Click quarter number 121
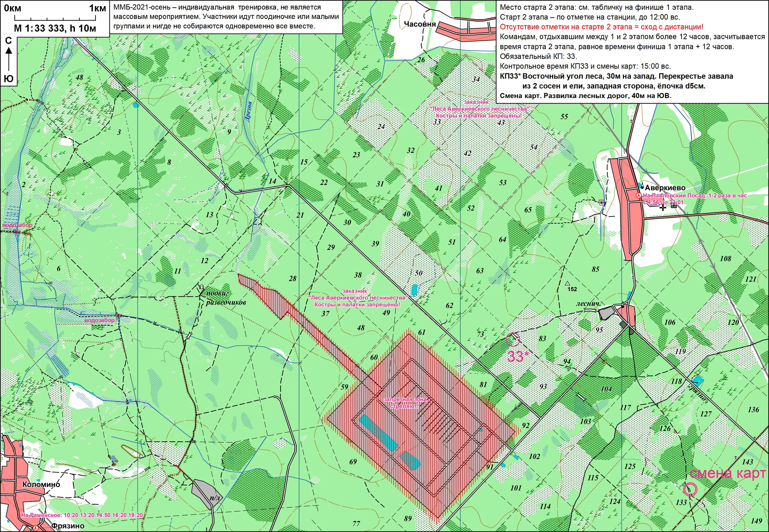The image size is (769, 532). [751, 279]
